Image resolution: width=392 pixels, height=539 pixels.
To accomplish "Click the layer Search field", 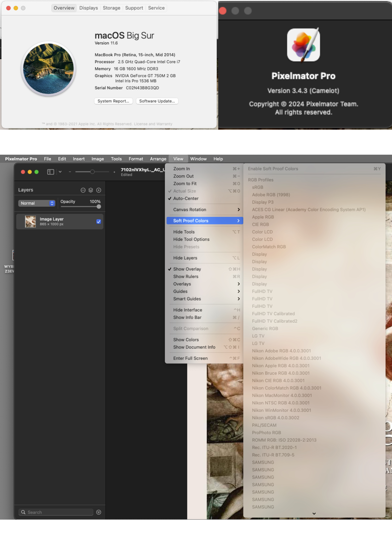I will (x=56, y=512).
